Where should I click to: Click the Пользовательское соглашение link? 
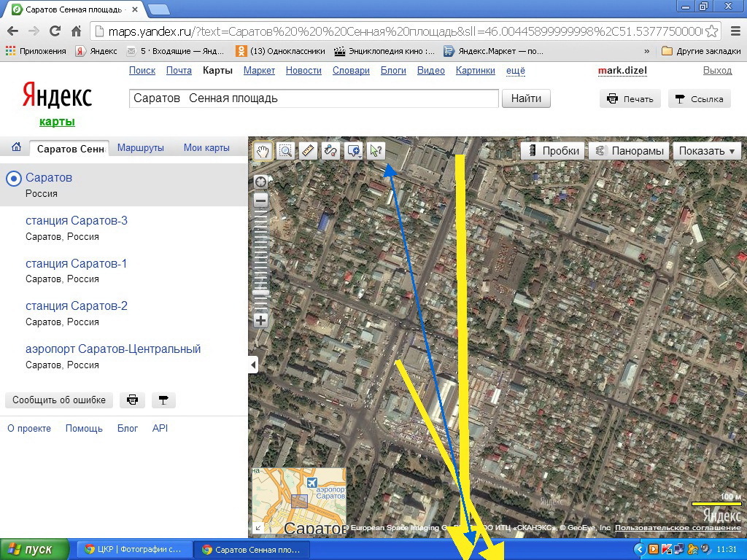tap(678, 528)
